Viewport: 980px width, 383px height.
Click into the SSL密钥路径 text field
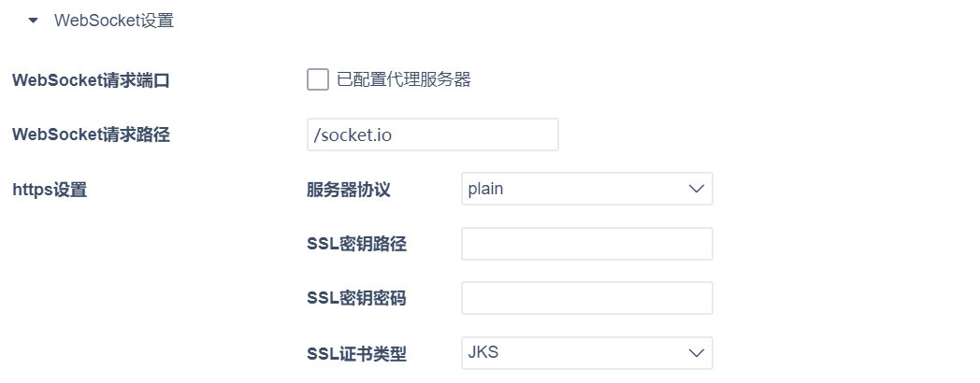coord(586,244)
